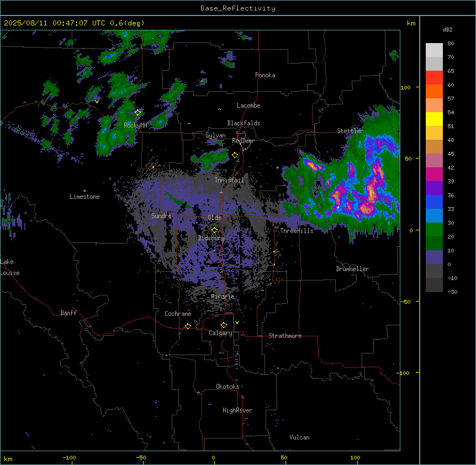Click the -100 tick on the horizontal axis
This screenshot has height=465, width=476.
tap(69, 457)
